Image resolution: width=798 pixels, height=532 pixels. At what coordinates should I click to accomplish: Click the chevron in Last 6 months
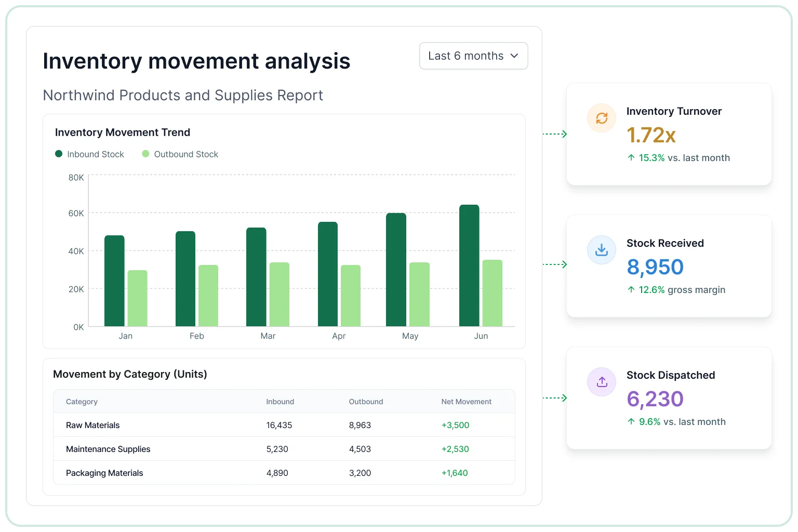coord(514,56)
